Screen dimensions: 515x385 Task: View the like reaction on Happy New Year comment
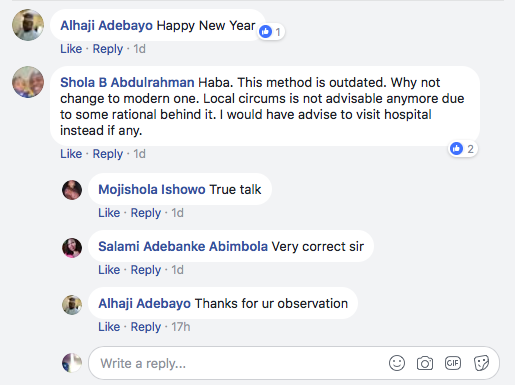click(271, 32)
